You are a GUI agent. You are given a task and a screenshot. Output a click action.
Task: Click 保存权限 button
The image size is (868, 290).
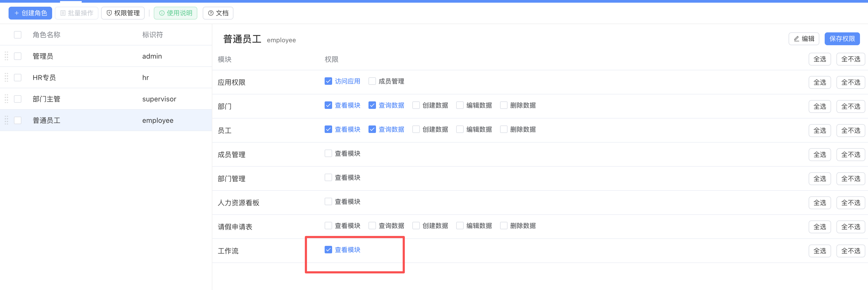pyautogui.click(x=842, y=39)
